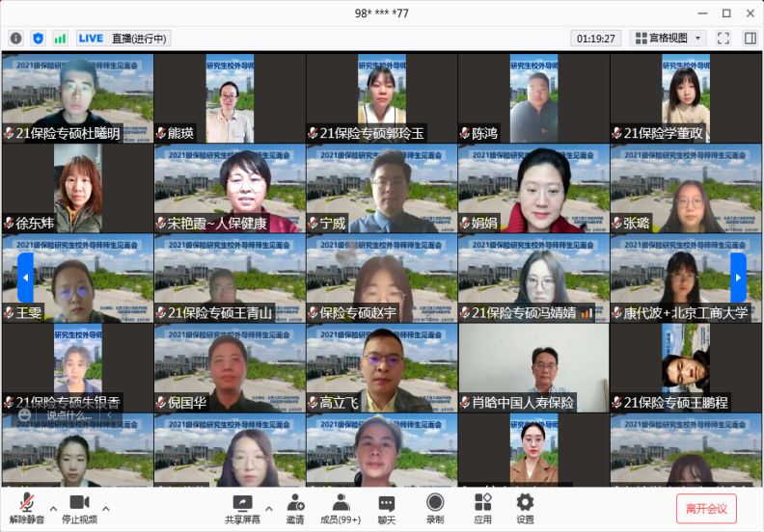Expand the 宫格视图 view dropdown

(x=668, y=39)
